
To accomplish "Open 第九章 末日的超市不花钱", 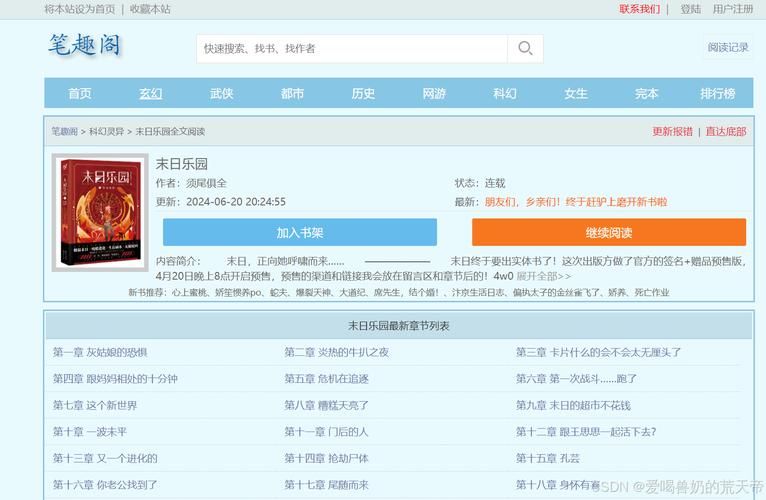I will [574, 405].
